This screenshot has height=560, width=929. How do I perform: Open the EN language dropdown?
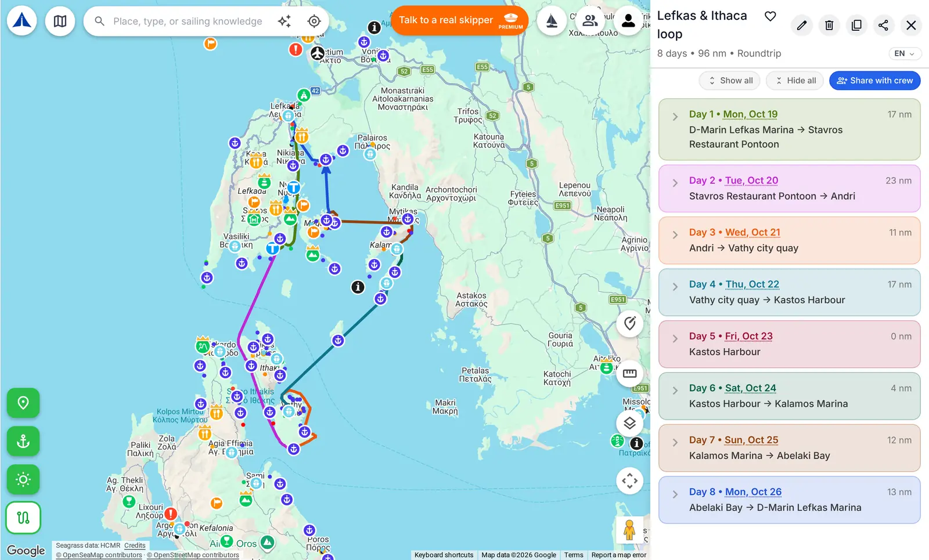[905, 53]
